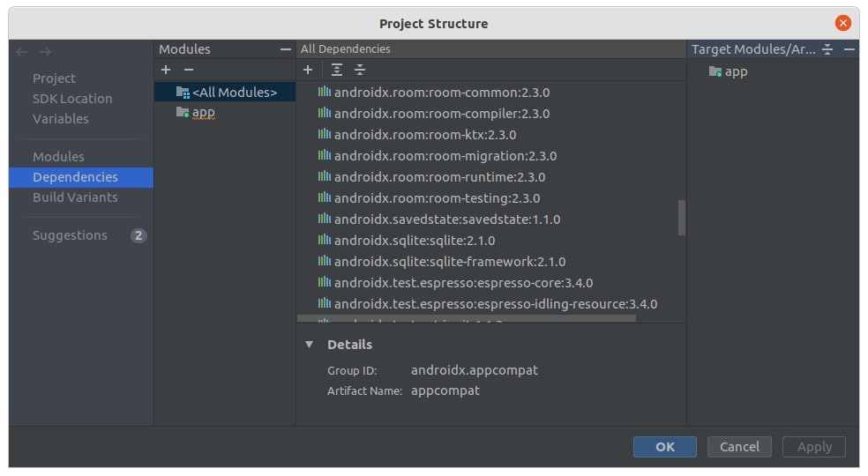Click the Apply button

(814, 447)
